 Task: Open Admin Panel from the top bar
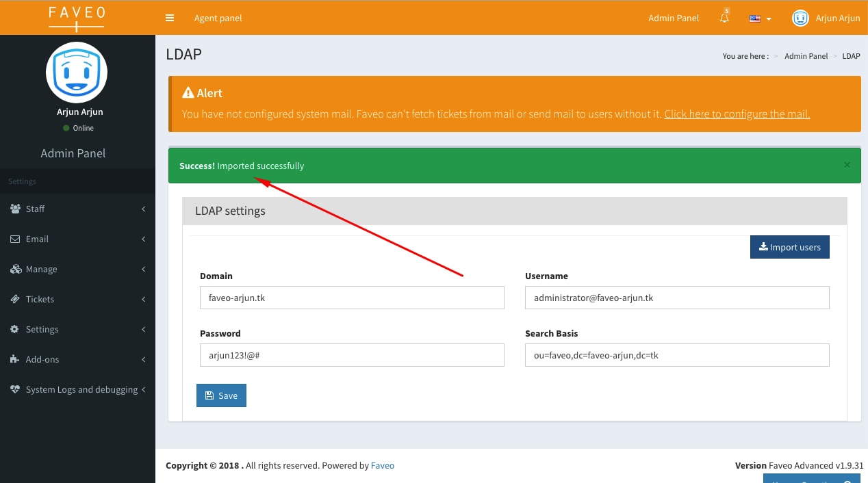(x=674, y=18)
